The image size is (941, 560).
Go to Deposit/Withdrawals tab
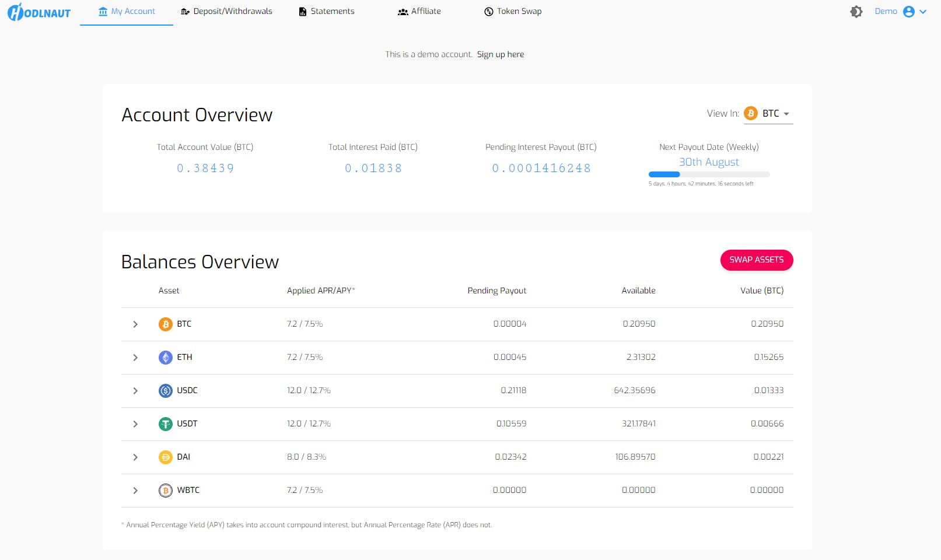click(226, 12)
